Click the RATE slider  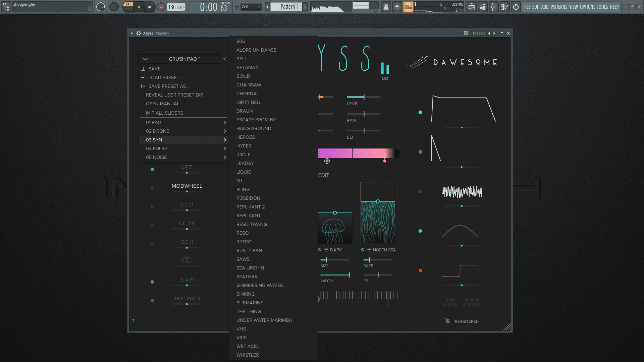coord(378,260)
